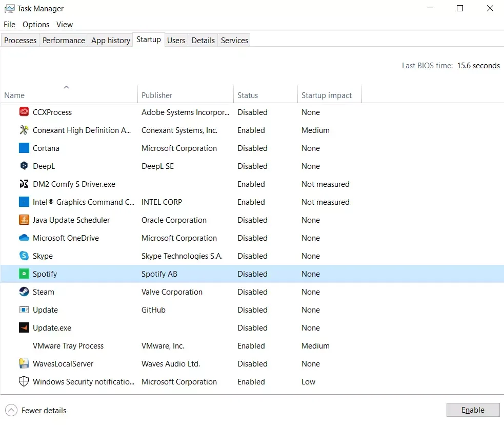Click the Intel Graphics Command Center icon
This screenshot has width=504, height=425.
tap(24, 202)
